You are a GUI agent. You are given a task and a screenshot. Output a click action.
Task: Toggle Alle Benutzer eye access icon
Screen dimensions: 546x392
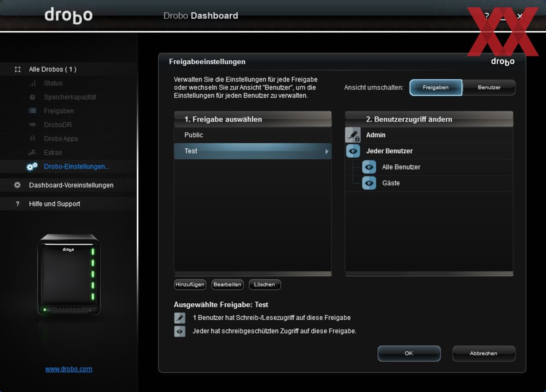click(x=369, y=167)
